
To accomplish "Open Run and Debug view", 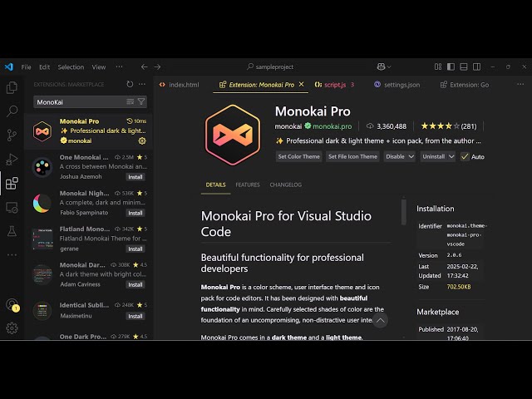I will tap(12, 160).
